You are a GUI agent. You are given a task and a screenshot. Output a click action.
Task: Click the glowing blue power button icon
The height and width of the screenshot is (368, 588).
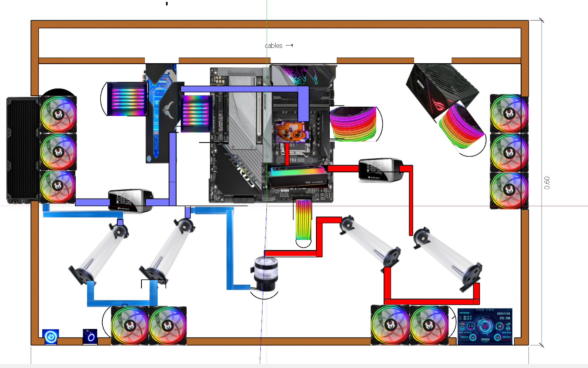[51, 337]
